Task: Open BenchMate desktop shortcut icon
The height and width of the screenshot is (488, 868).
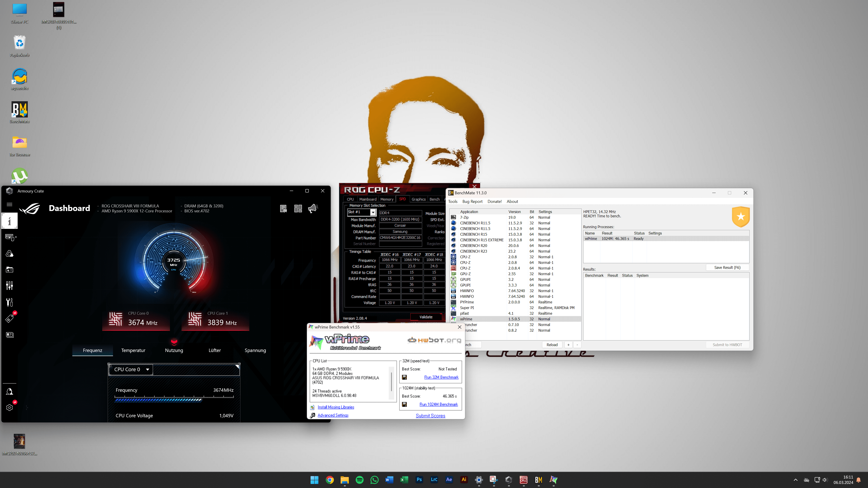Action: coord(19,113)
